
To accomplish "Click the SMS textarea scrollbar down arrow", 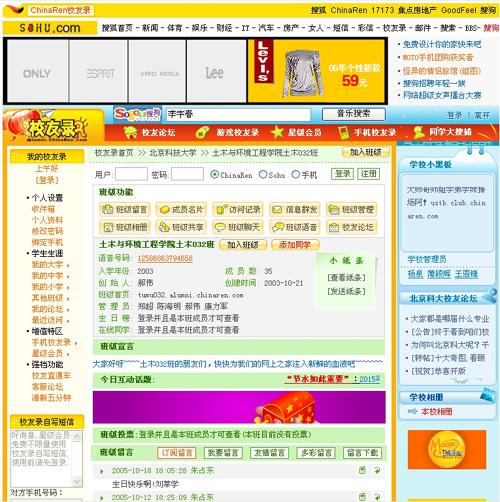I will [x=77, y=482].
